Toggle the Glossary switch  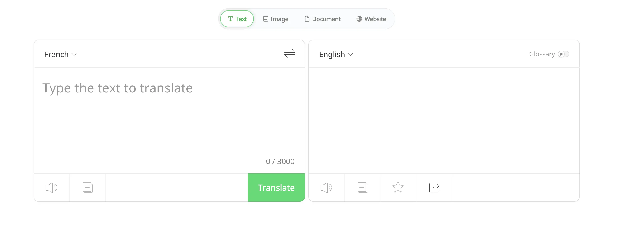[x=563, y=54]
